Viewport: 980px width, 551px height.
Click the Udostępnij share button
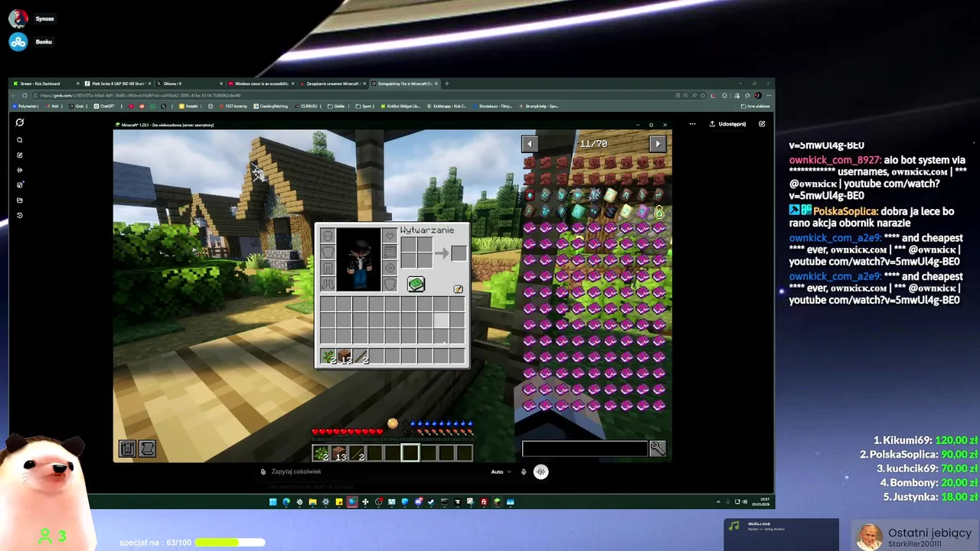click(727, 124)
